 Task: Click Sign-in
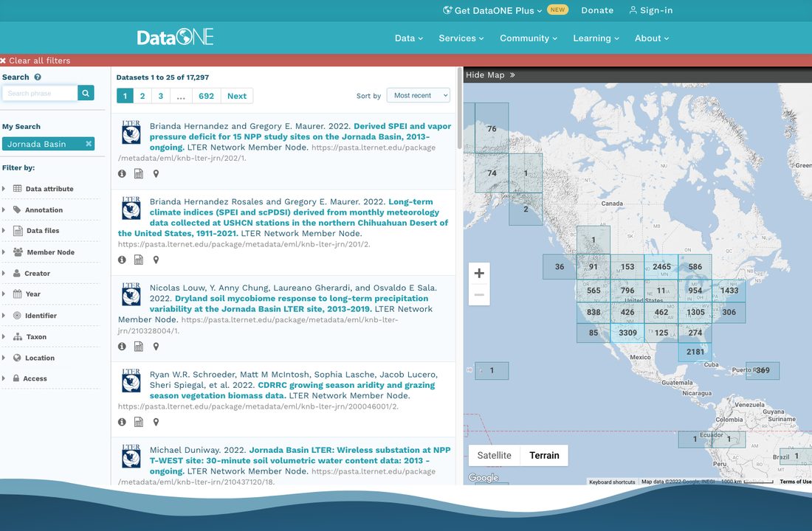point(651,10)
